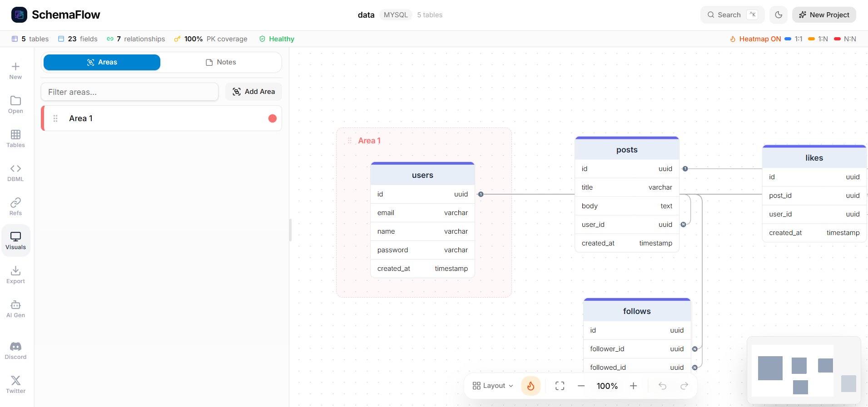Open the AI Gen tool
The width and height of the screenshot is (868, 407).
[15, 309]
